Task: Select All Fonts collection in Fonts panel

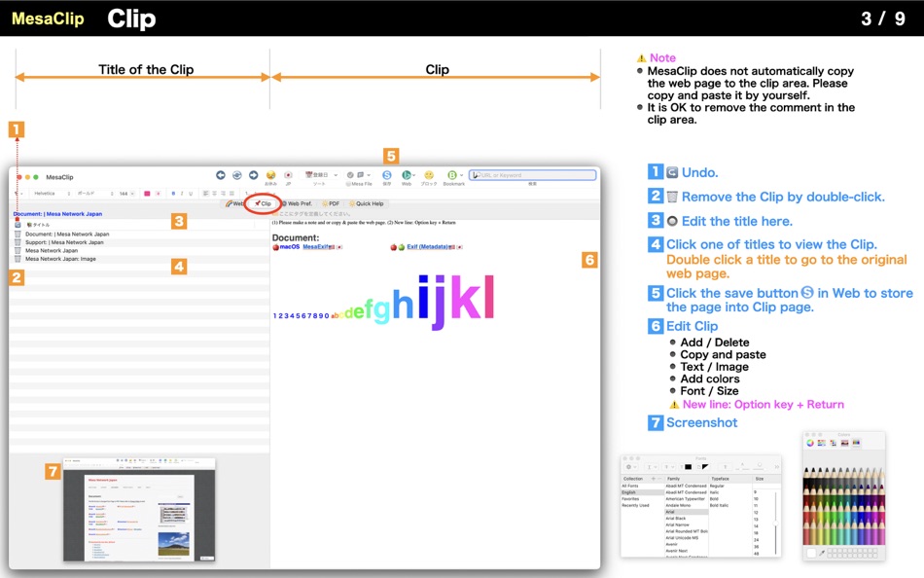Action: click(630, 486)
